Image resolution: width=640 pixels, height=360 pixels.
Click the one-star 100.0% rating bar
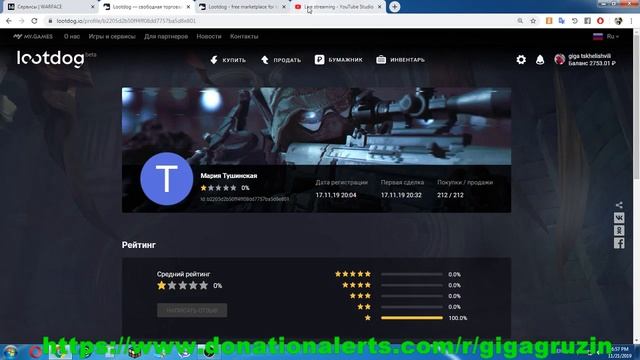click(412, 318)
